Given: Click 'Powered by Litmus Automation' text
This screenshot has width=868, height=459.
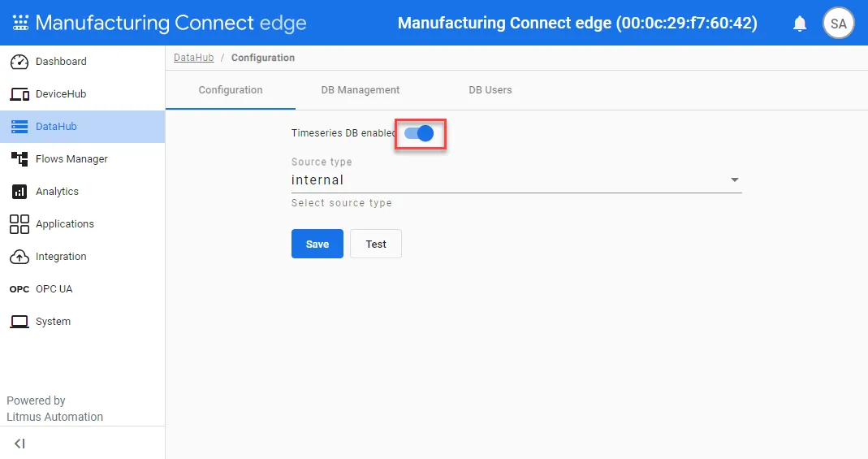Looking at the screenshot, I should click(54, 409).
